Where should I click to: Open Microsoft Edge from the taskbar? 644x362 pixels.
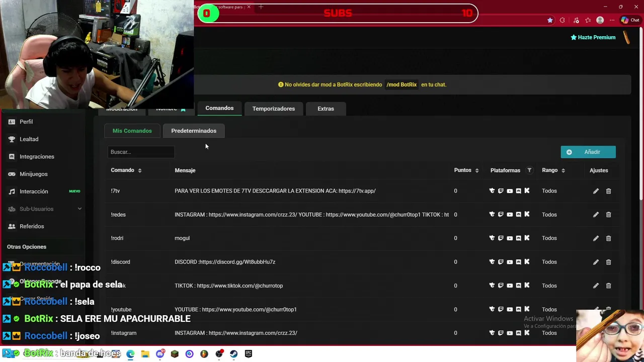click(130, 354)
